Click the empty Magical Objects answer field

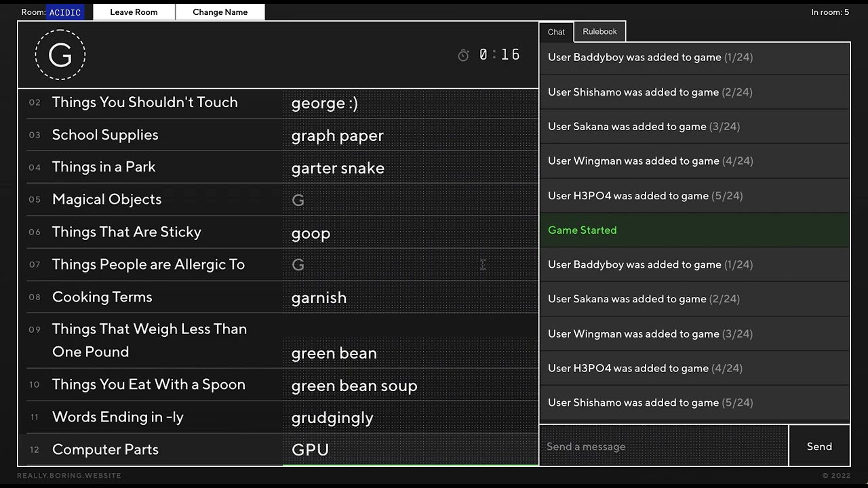410,200
